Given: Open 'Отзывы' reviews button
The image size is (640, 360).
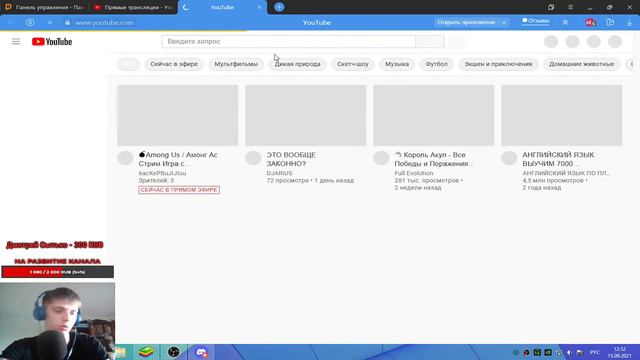Looking at the screenshot, I should point(536,21).
